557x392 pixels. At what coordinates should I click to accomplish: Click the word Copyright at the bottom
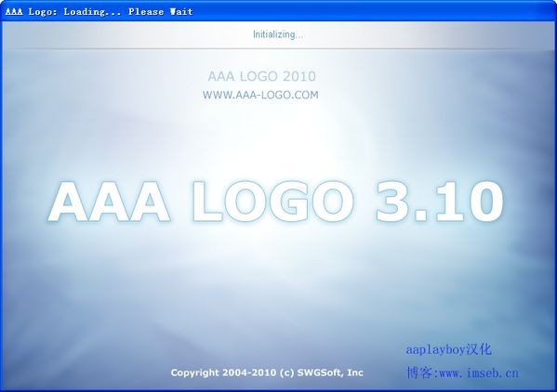pyautogui.click(x=194, y=372)
